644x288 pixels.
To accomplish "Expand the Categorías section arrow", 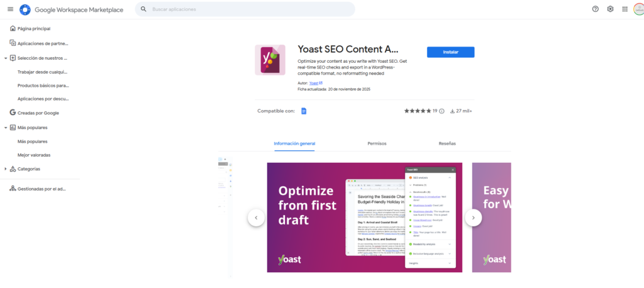I will [6, 169].
